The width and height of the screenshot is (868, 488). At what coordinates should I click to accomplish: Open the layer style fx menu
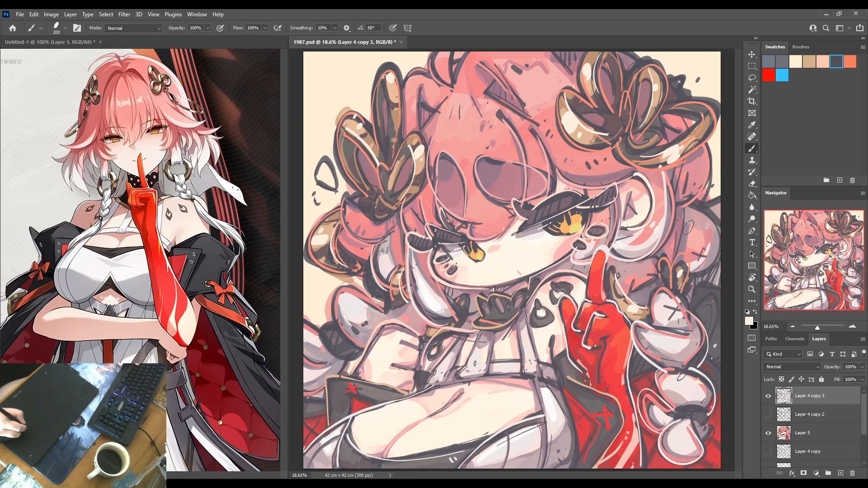(792, 473)
